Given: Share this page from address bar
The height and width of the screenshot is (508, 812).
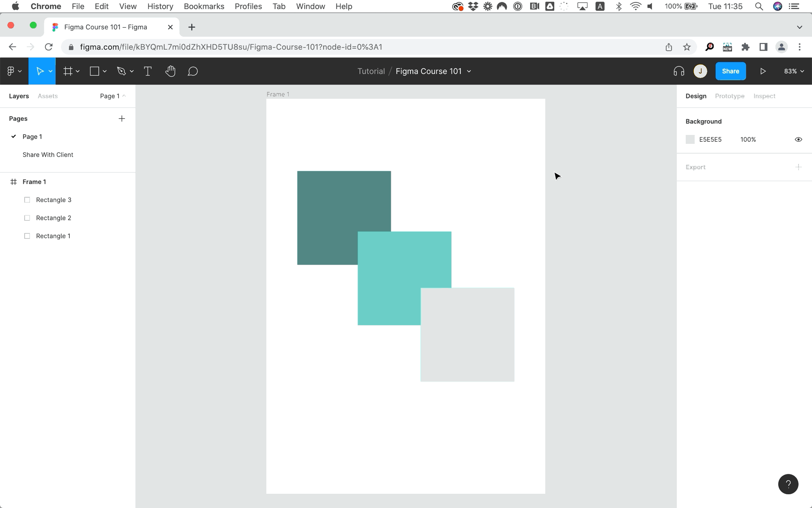Looking at the screenshot, I should (669, 47).
